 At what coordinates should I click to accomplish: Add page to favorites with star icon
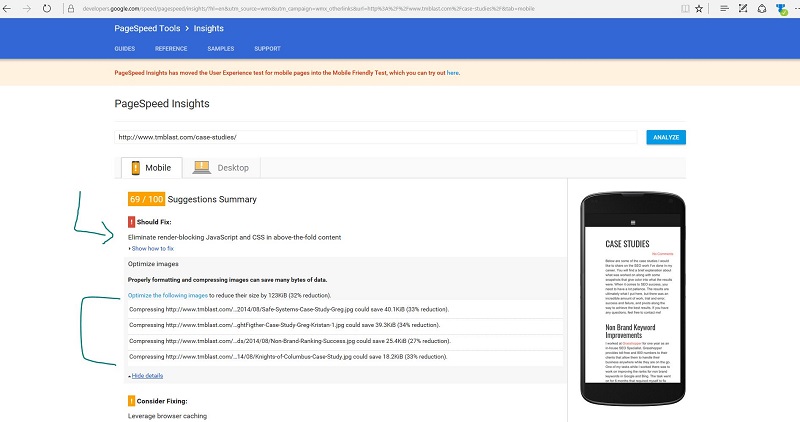tap(699, 9)
